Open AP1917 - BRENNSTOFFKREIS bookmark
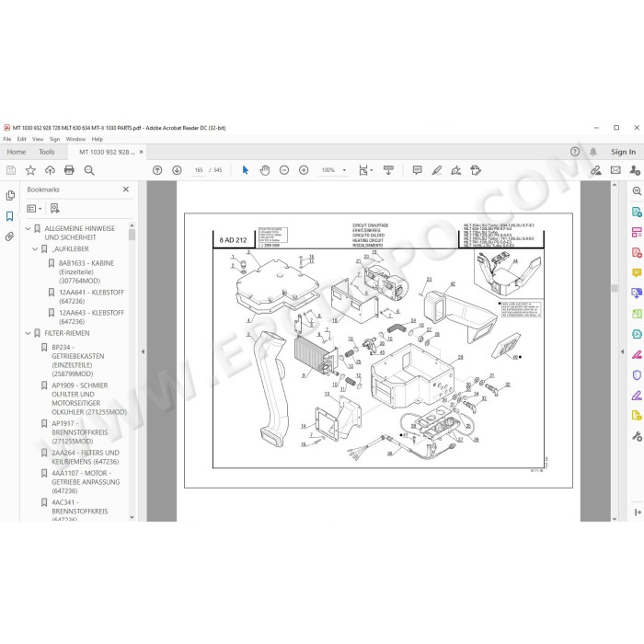Viewport: 644px width, 644px height. coord(80,432)
